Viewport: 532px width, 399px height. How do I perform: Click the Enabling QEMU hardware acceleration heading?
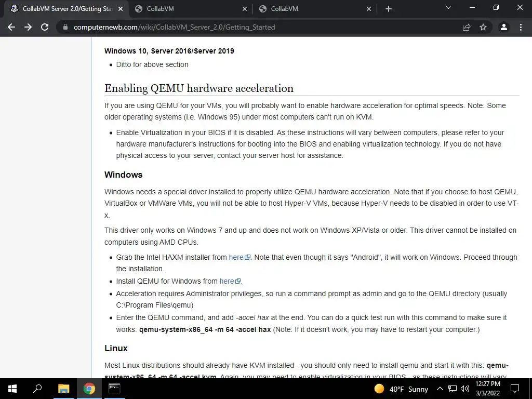(199, 88)
